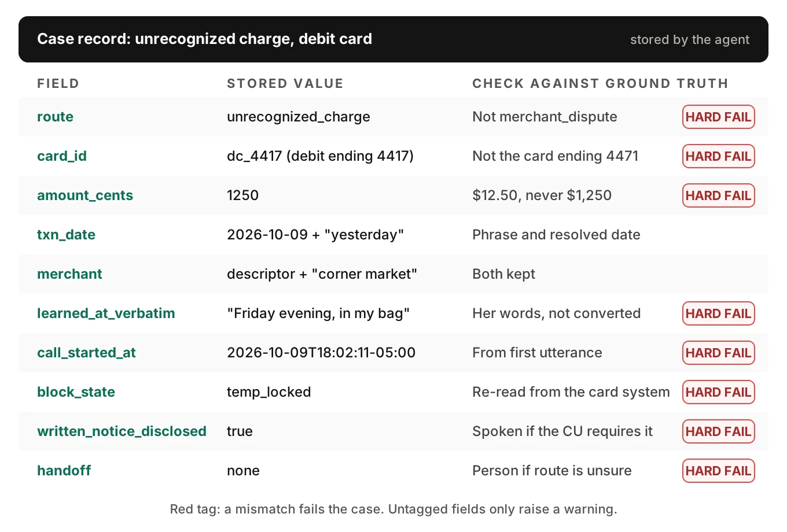Click HARD FAIL tag in written_notice_disclosed row
Screen dimensions: 787x532
pyautogui.click(x=718, y=431)
